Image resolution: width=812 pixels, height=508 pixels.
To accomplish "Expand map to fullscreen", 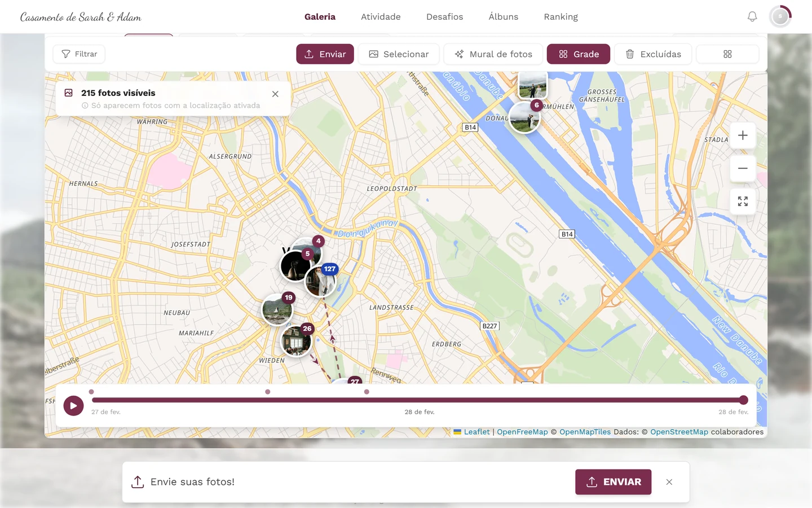I will tap(743, 202).
